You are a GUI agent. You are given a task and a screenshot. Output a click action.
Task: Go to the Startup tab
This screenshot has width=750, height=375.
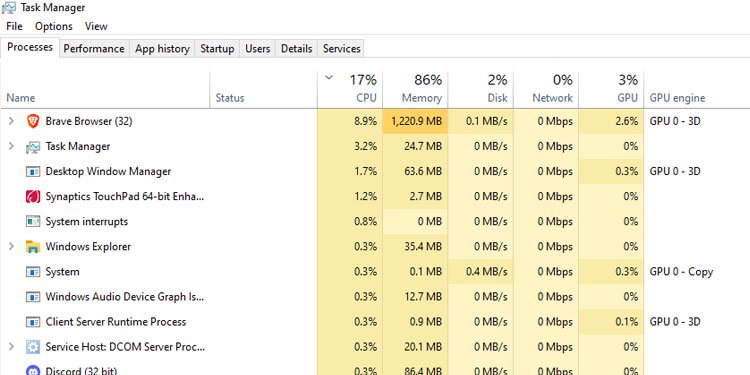pos(217,49)
